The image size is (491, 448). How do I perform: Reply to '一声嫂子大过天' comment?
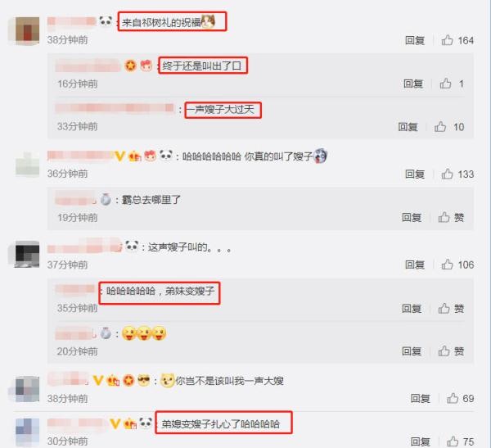(x=408, y=127)
